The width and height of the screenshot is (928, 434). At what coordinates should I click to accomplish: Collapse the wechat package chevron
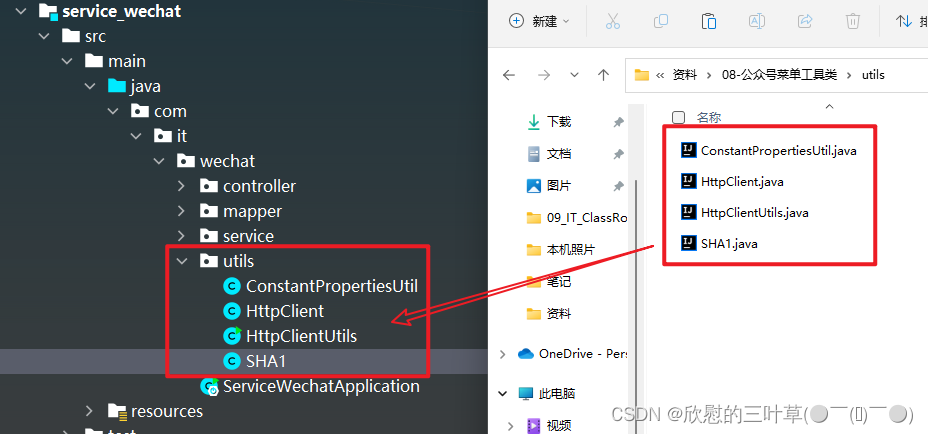click(159, 161)
